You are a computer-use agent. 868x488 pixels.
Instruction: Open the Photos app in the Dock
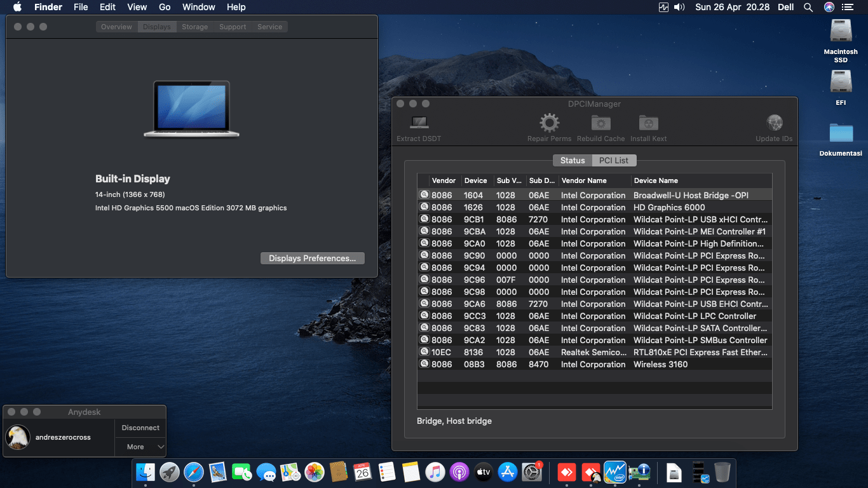click(315, 472)
